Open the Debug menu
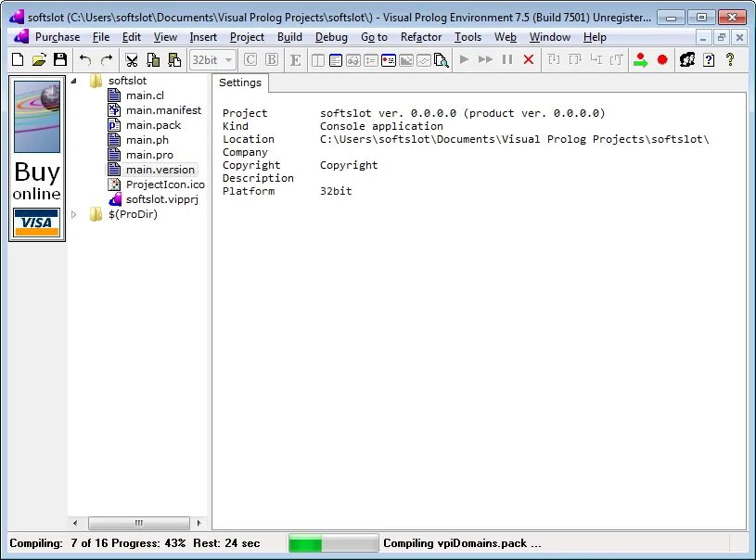This screenshot has height=560, width=756. click(x=331, y=37)
